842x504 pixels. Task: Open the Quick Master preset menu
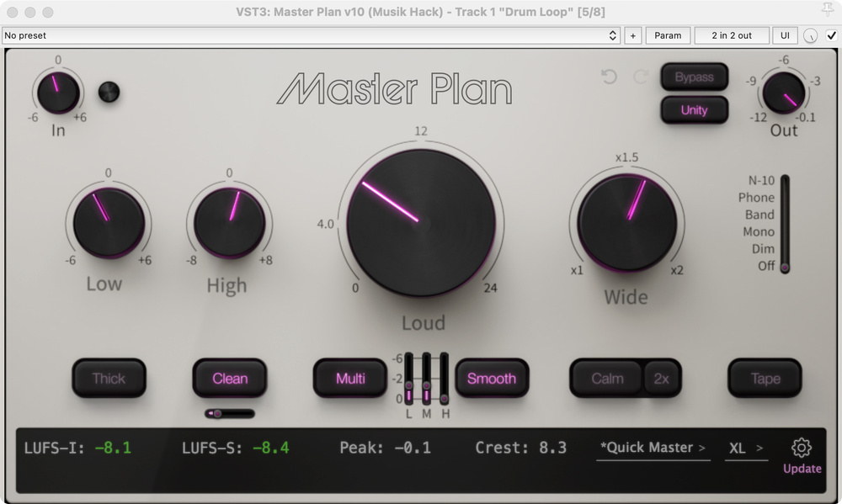click(653, 448)
